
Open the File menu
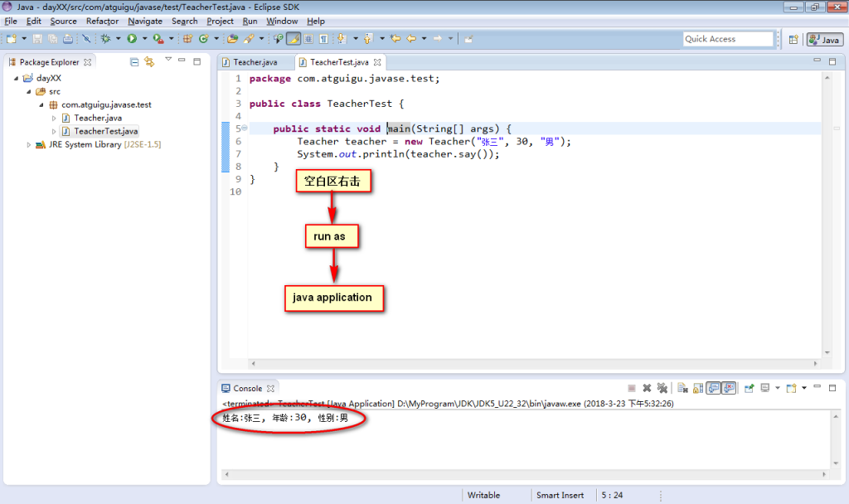click(x=11, y=21)
